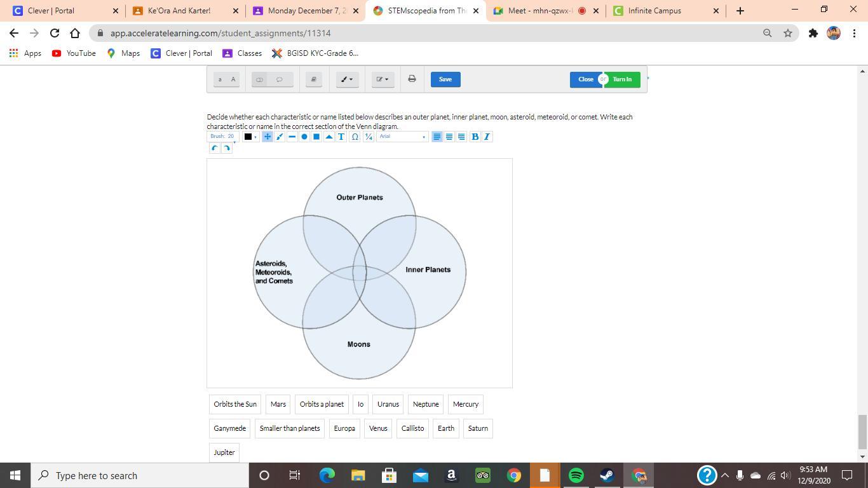Image resolution: width=868 pixels, height=488 pixels.
Task: Open the Brush size selector
Action: click(222, 137)
